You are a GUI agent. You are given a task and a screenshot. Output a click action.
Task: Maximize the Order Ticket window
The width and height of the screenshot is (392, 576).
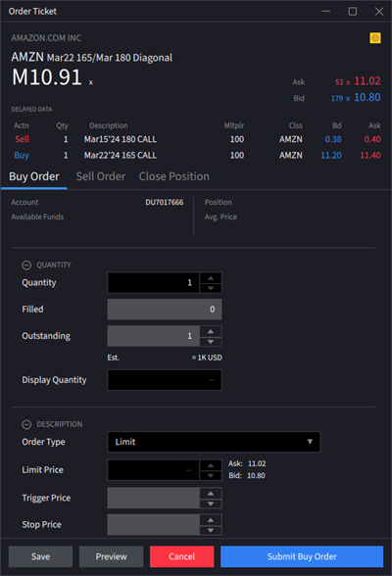353,12
